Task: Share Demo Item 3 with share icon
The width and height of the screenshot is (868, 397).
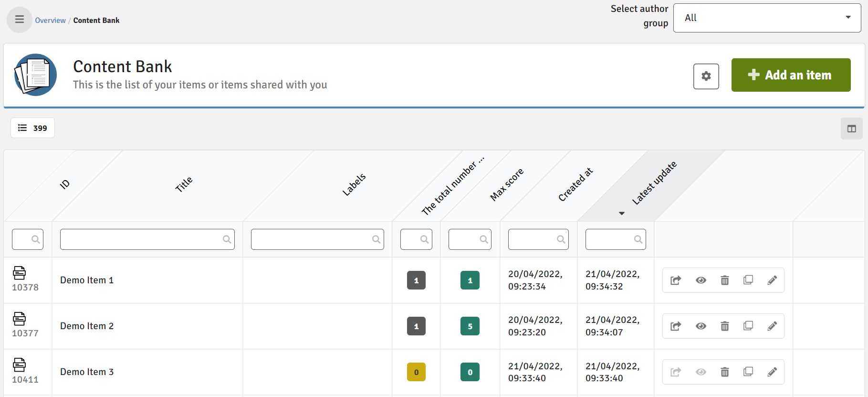Action: tap(676, 372)
